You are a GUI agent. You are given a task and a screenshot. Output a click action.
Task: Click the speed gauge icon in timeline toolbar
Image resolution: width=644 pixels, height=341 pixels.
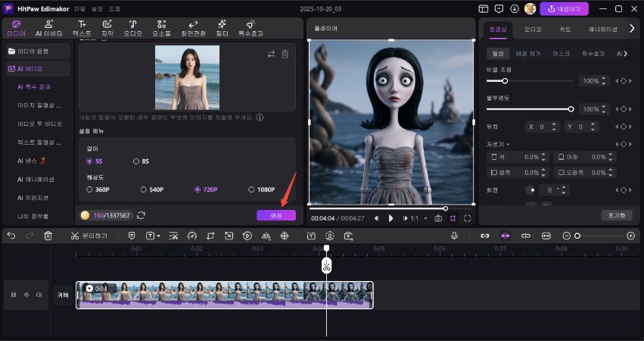(x=191, y=236)
